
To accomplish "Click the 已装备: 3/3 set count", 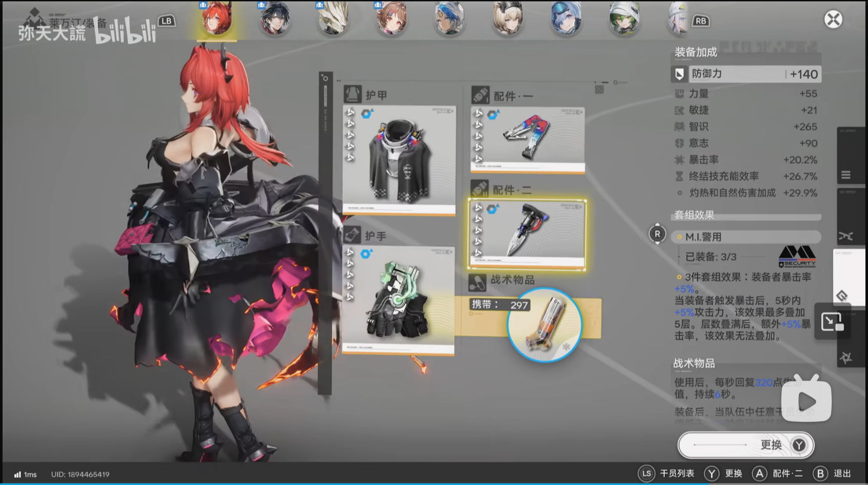I will [711, 257].
